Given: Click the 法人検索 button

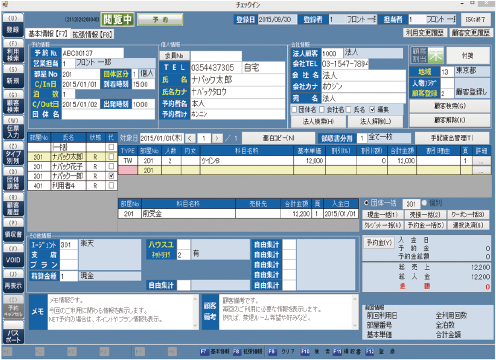Looking at the screenshot, I should (x=318, y=122).
